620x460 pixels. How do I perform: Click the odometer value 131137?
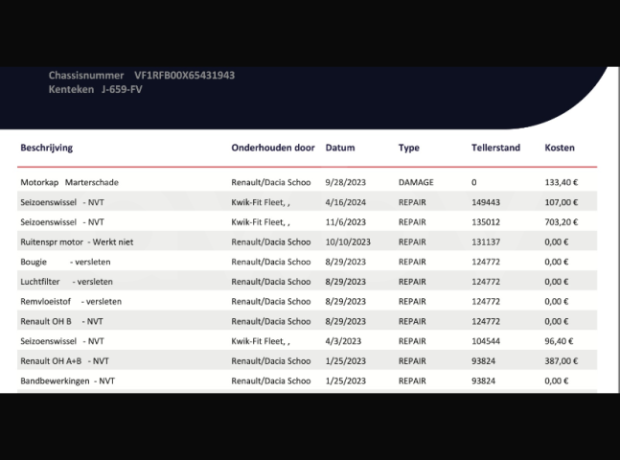tap(486, 242)
